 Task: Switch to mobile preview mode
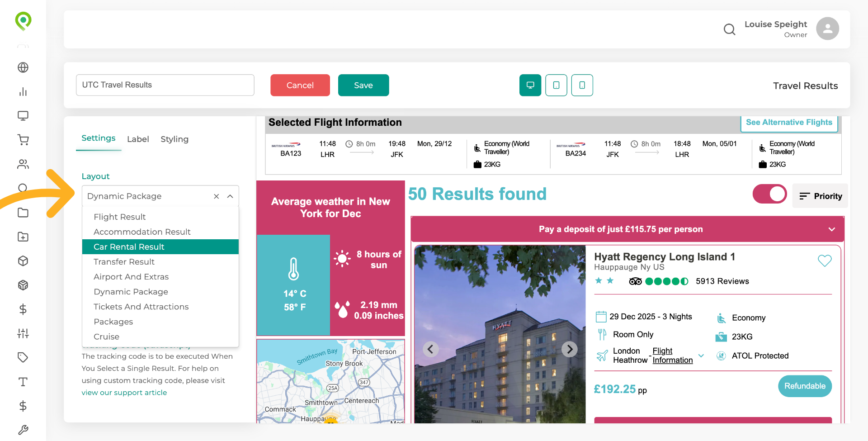tap(582, 85)
